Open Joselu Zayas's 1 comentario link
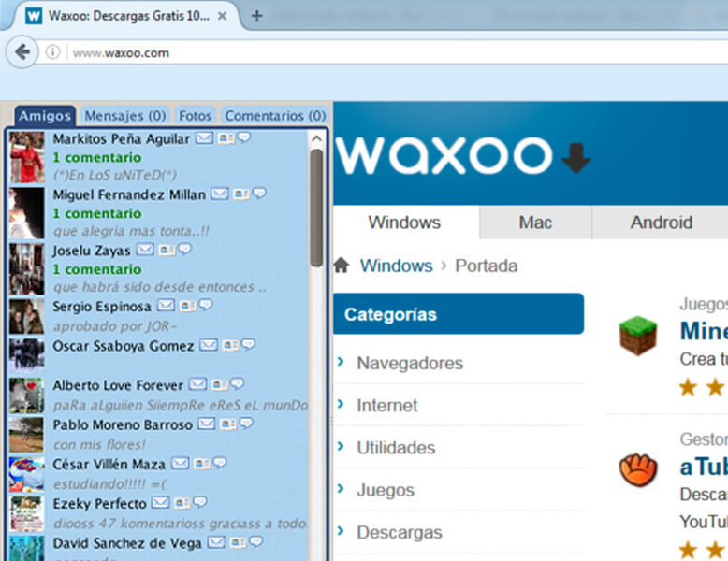 point(97,269)
